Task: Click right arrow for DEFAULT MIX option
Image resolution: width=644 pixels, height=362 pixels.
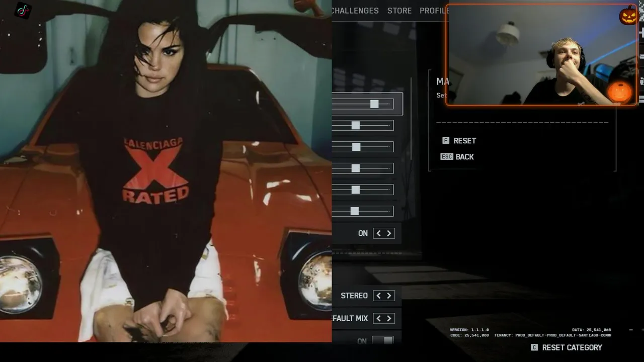Action: (389, 318)
